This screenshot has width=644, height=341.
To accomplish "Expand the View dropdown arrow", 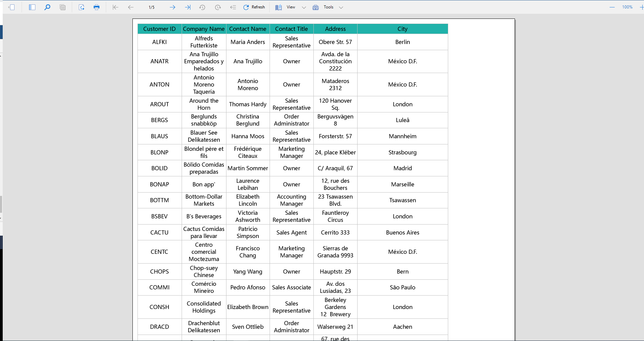I will (304, 7).
